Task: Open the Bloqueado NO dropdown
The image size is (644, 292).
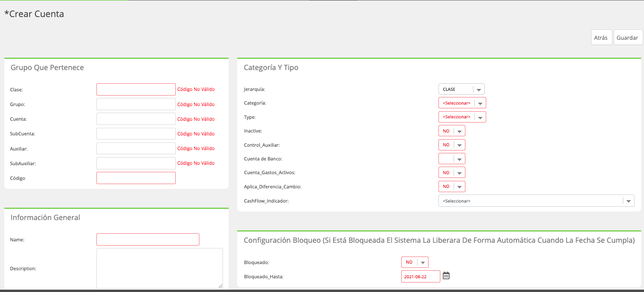Action: click(x=415, y=262)
